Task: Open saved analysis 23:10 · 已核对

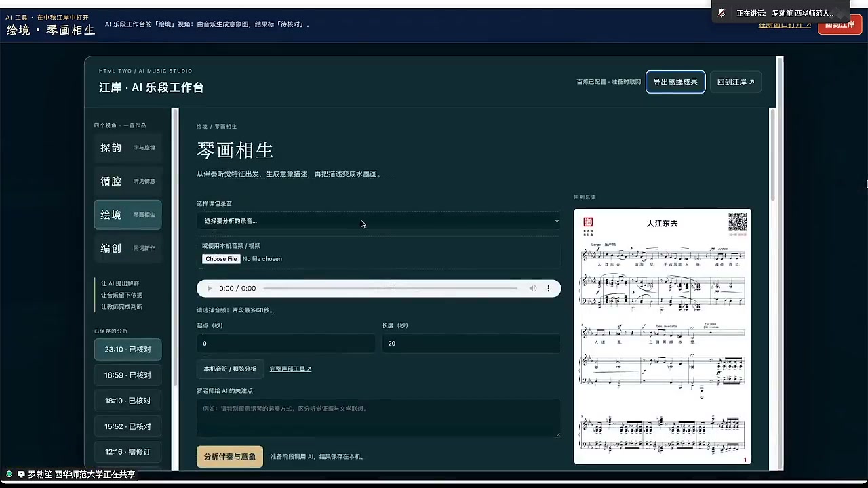Action: (x=127, y=350)
